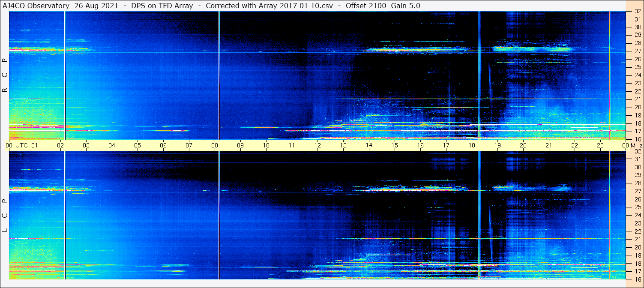Click the 29 MHz label of the LCP panel
The image size is (644, 288).
pyautogui.click(x=637, y=175)
